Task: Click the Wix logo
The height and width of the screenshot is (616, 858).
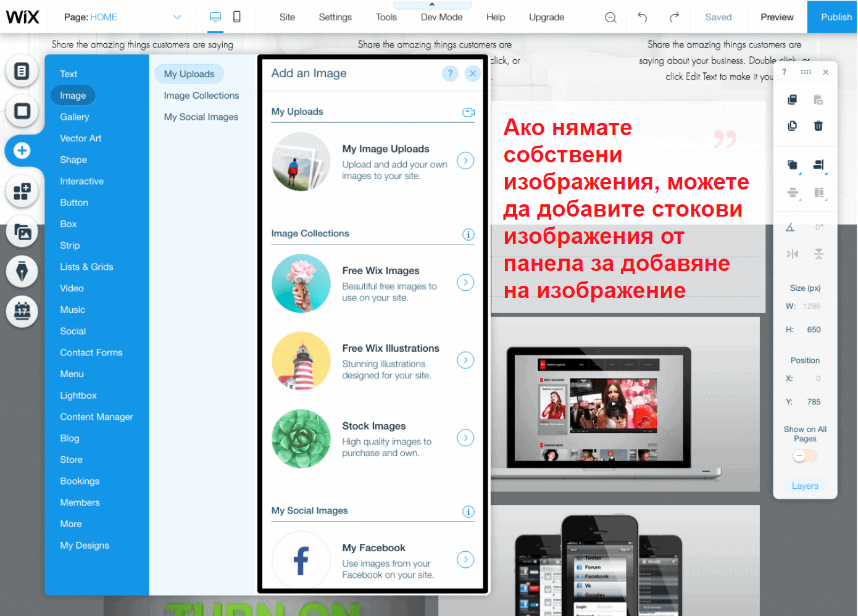Action: (x=23, y=17)
